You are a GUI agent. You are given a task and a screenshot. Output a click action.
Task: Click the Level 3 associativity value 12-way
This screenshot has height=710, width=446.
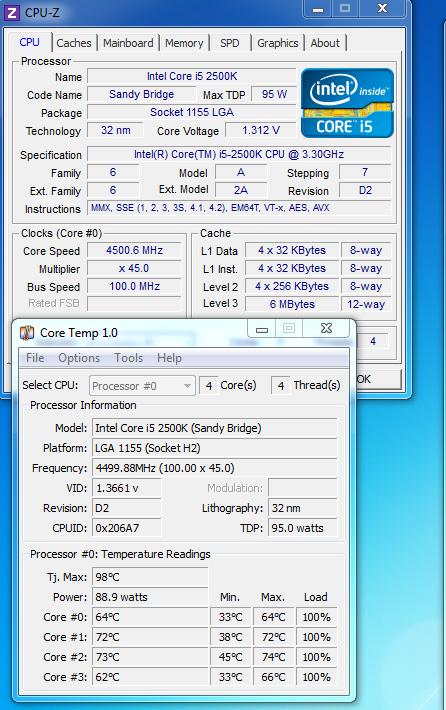coord(366,304)
